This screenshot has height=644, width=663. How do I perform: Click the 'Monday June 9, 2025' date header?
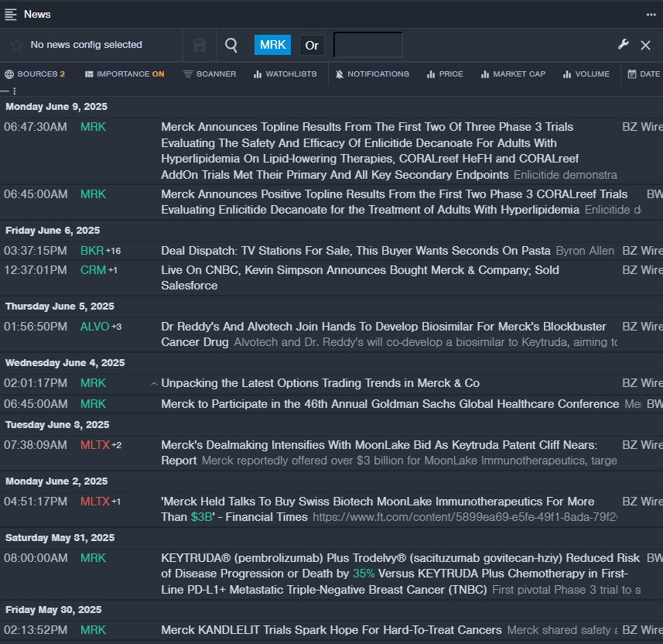point(56,107)
